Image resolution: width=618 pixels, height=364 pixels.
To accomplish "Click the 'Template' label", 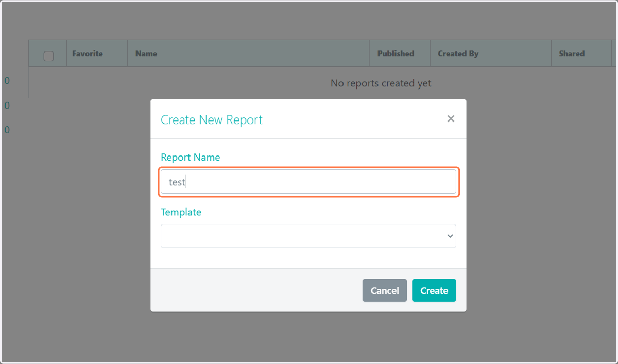I will coord(181,212).
